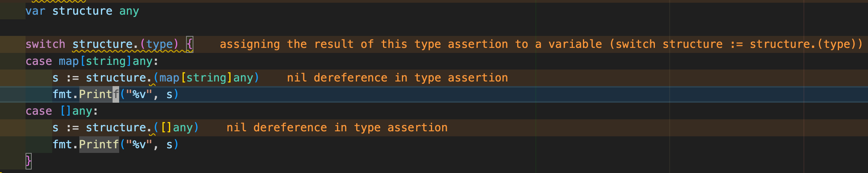This screenshot has height=173, width=868.
Task: Click the closing brace of the switch block
Action: tap(29, 161)
